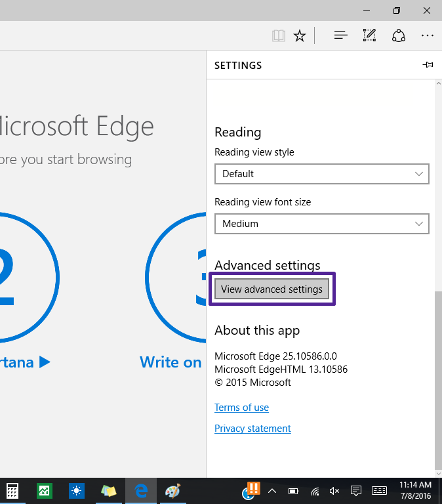Click the SETTINGS pane title
Image resolution: width=442 pixels, height=504 pixels.
coord(238,66)
